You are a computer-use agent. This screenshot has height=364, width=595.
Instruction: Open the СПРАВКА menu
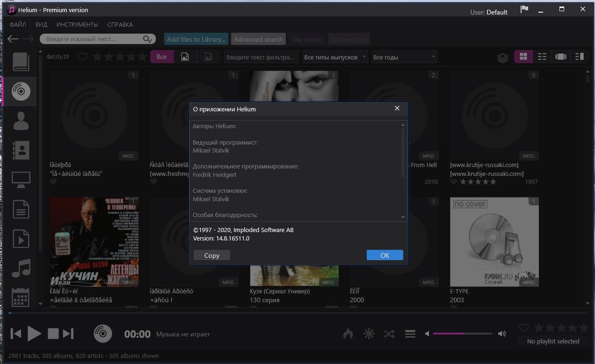[x=120, y=24]
